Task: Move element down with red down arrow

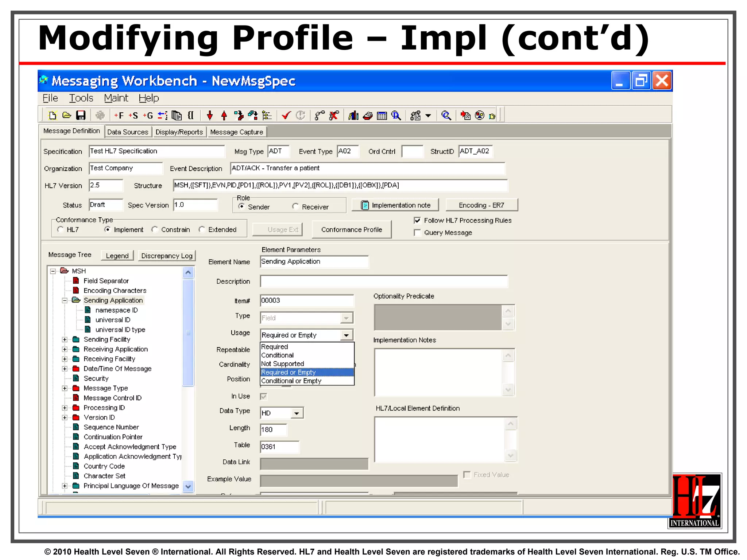Action: (210, 116)
